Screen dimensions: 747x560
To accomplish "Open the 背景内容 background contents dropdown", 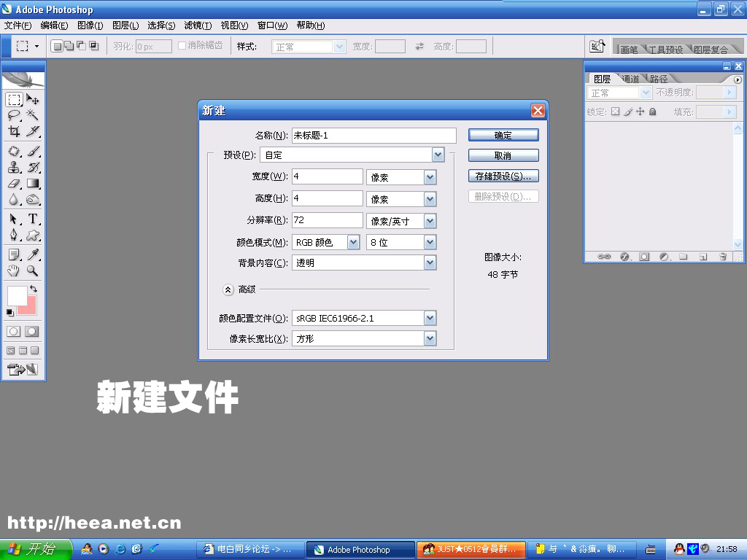I will 430,262.
